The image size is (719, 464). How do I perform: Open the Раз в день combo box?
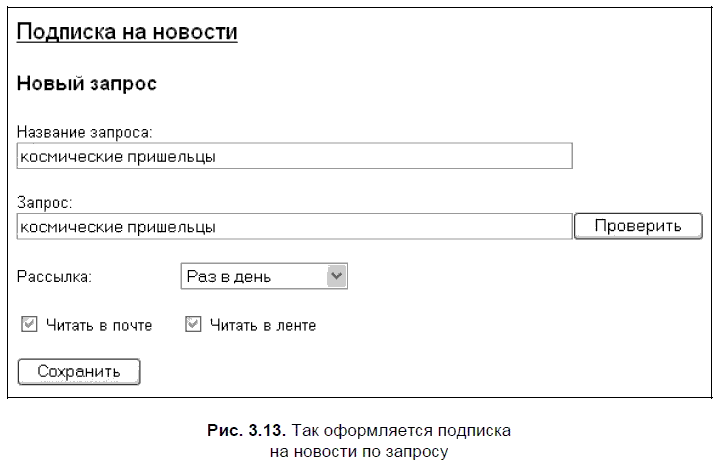(255, 277)
